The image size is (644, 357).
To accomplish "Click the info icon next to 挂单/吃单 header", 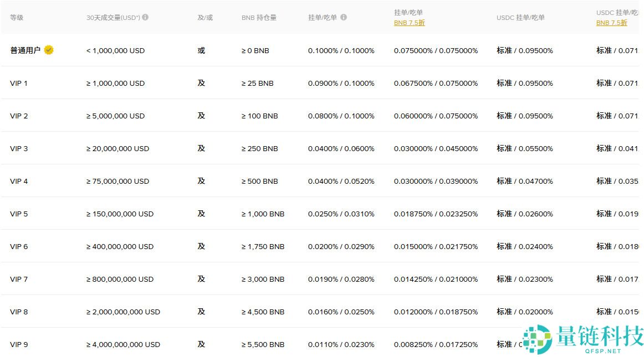I will coord(344,17).
